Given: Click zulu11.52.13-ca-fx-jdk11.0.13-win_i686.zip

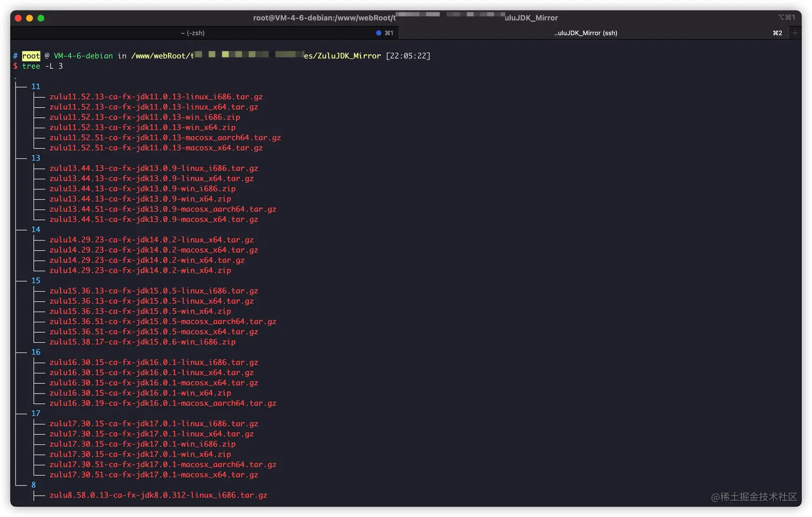Looking at the screenshot, I should point(145,117).
